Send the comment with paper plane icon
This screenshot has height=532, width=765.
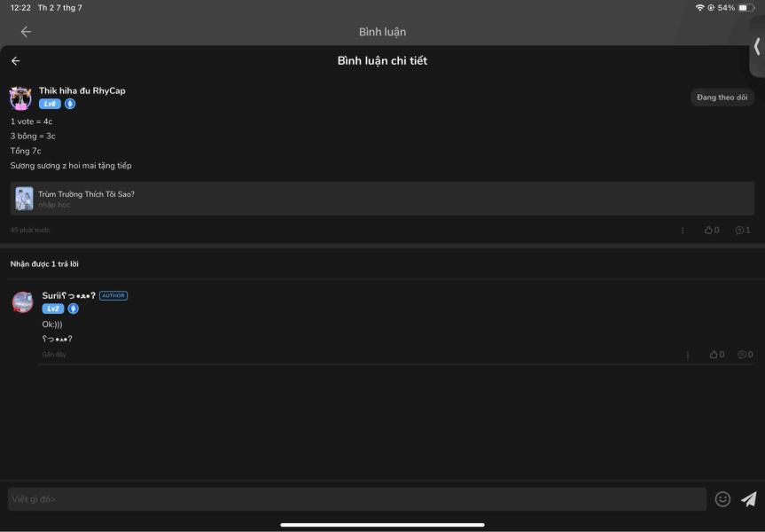pyautogui.click(x=749, y=499)
